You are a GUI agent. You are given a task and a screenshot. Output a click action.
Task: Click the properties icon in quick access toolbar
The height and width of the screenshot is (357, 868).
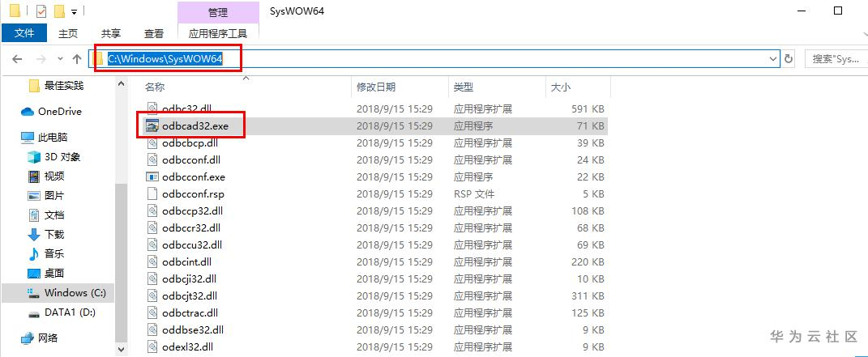41,11
